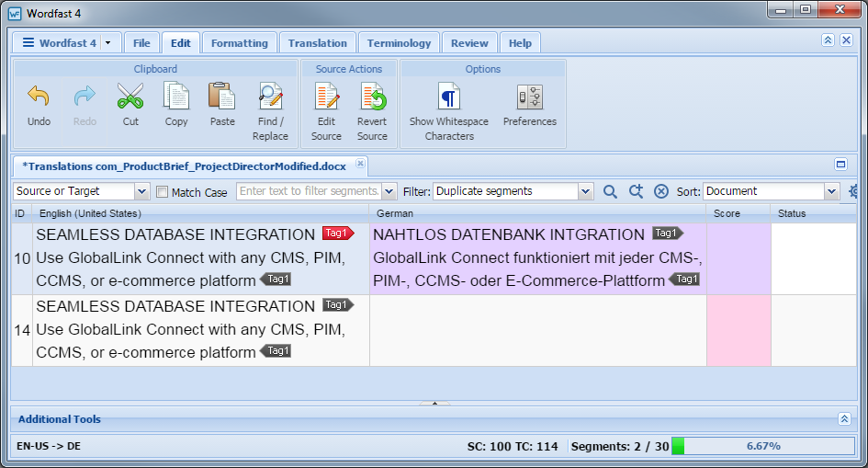Select the Edit ribbon tab

click(x=180, y=42)
